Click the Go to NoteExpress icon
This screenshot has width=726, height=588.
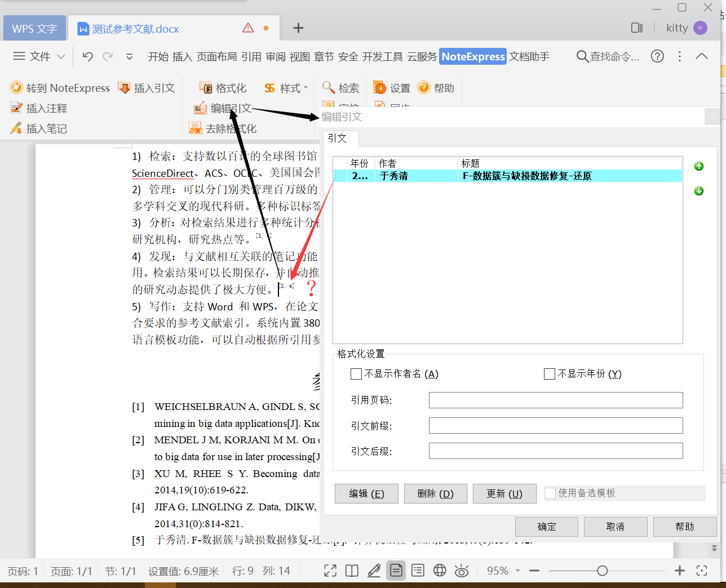pyautogui.click(x=16, y=88)
